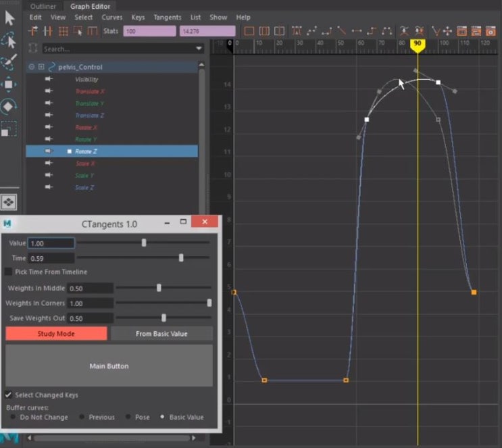Open the search filter dropdown arrow
This screenshot has width=502, height=448.
pyautogui.click(x=199, y=49)
